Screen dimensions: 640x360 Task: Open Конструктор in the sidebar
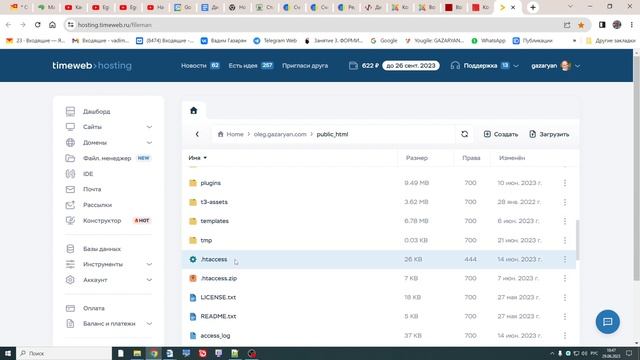tap(102, 220)
